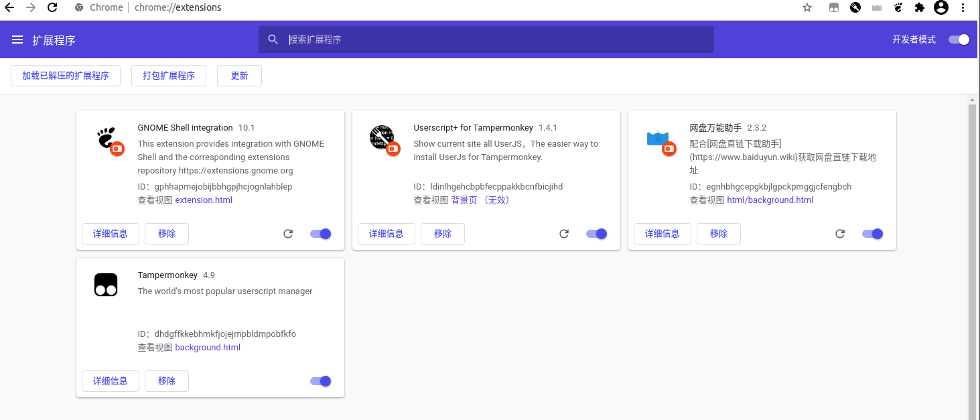
Task: Open the hamburger main menu
Action: (x=17, y=40)
